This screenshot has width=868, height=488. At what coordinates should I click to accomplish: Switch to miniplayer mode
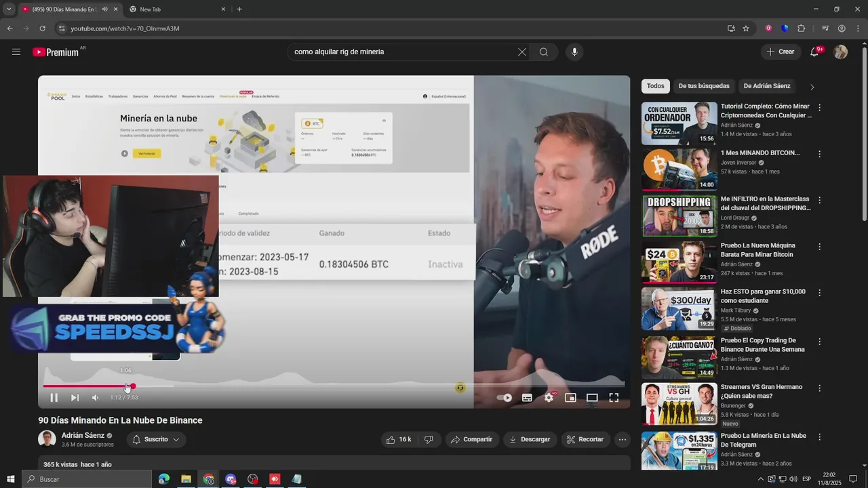click(x=570, y=398)
